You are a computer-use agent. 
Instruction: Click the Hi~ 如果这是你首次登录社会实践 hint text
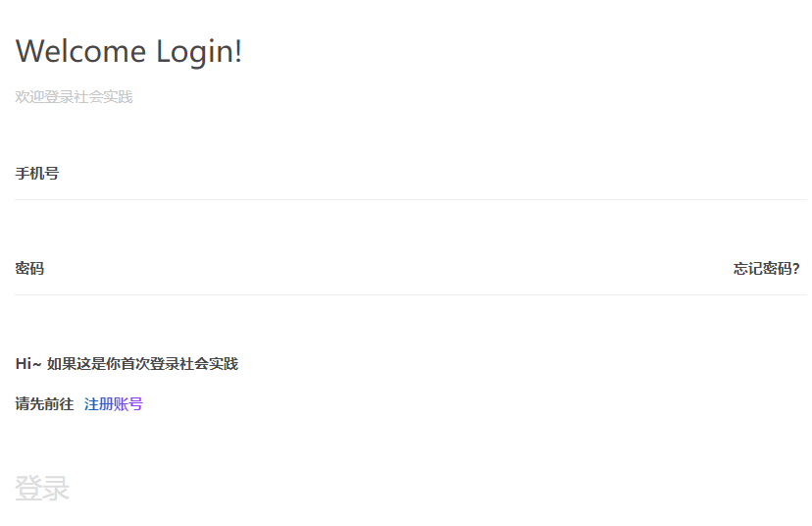click(x=127, y=364)
